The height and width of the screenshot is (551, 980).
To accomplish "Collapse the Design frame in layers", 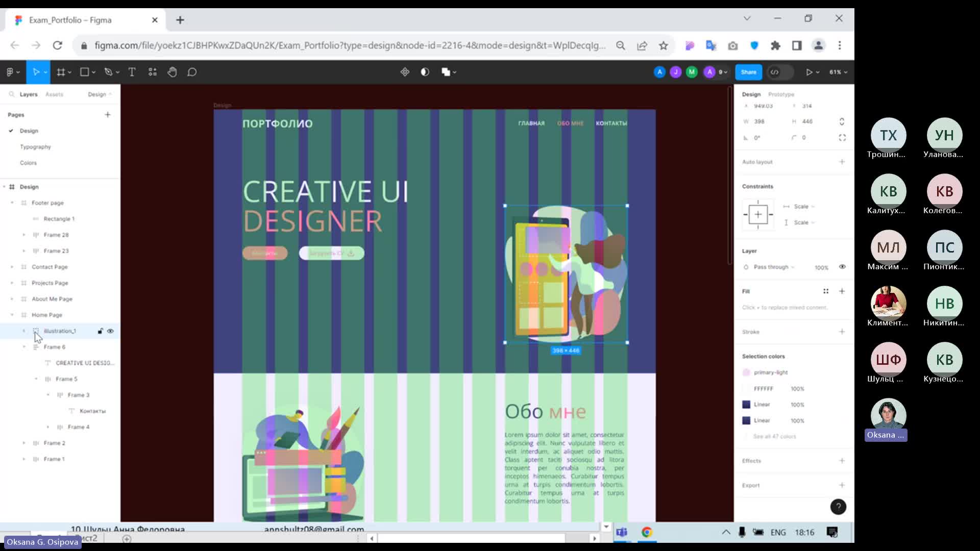I will point(4,187).
